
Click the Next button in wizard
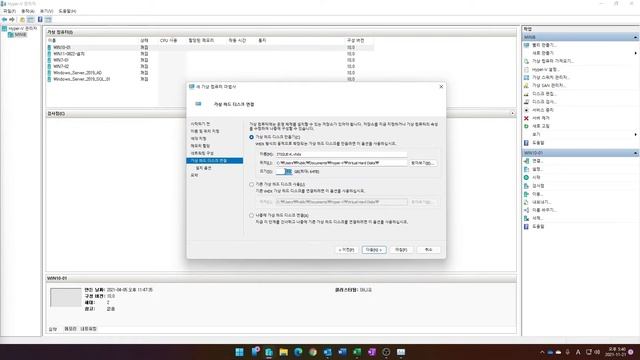point(374,250)
